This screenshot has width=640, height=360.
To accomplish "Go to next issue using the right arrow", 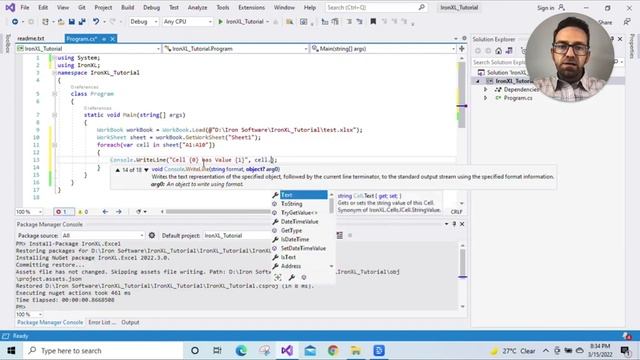I will point(119,211).
